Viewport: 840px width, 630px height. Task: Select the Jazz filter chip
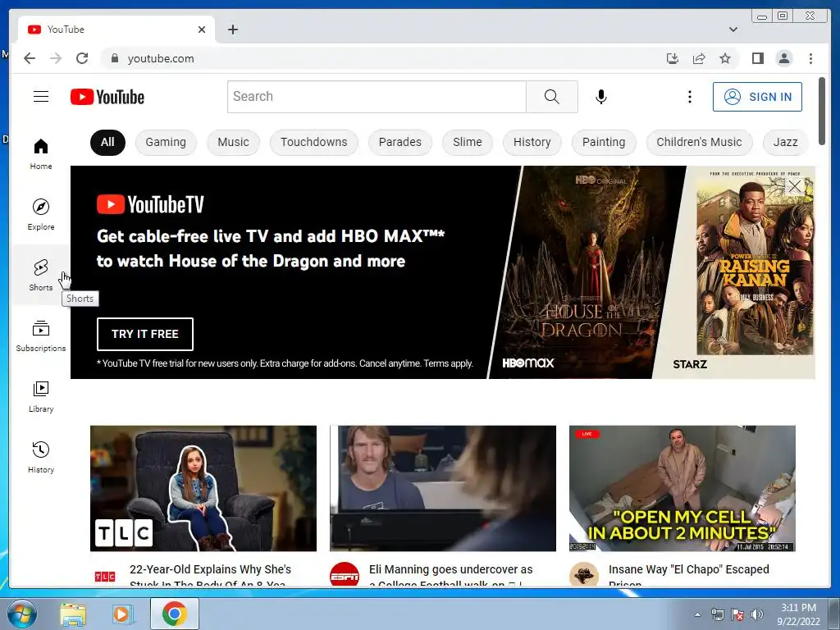tap(785, 143)
